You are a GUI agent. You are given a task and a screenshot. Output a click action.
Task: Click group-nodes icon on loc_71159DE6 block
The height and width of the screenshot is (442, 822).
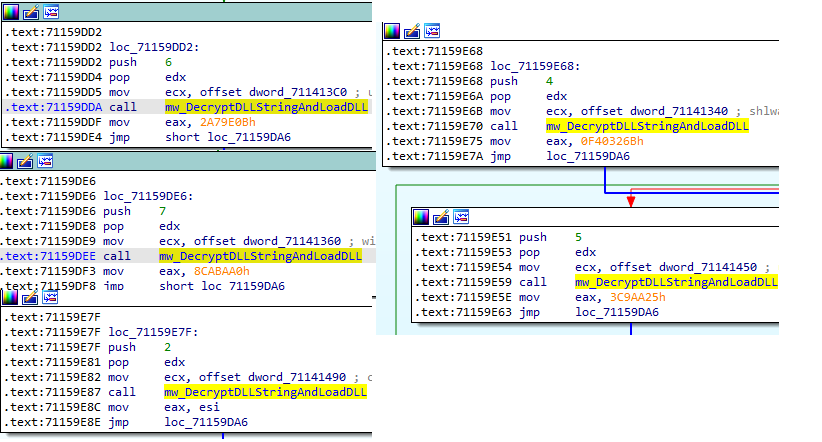tap(45, 161)
